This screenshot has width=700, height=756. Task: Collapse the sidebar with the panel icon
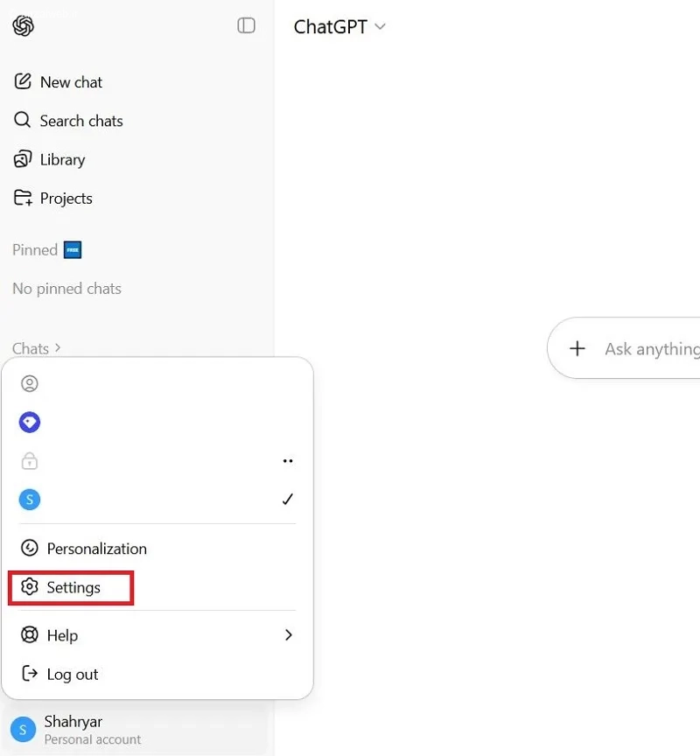pyautogui.click(x=247, y=26)
